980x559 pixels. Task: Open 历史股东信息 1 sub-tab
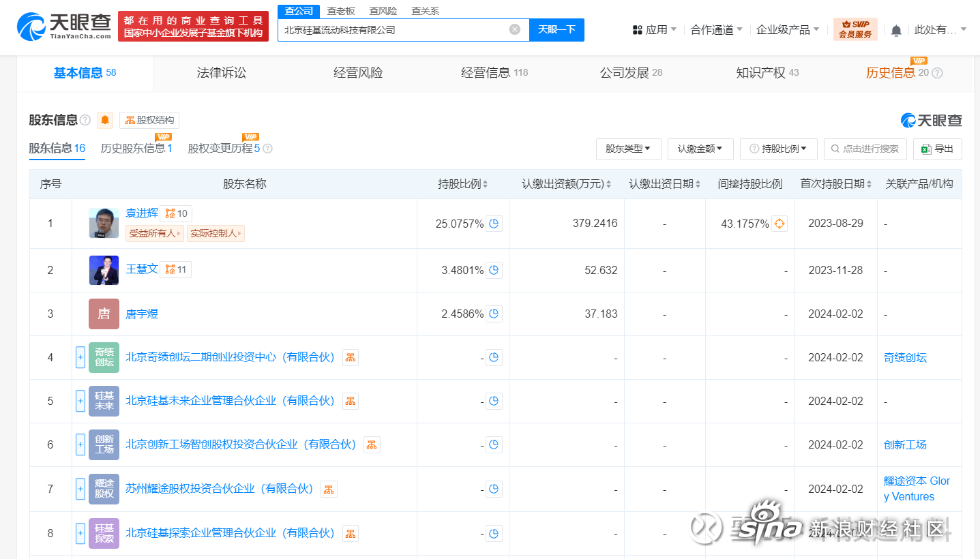coord(136,149)
